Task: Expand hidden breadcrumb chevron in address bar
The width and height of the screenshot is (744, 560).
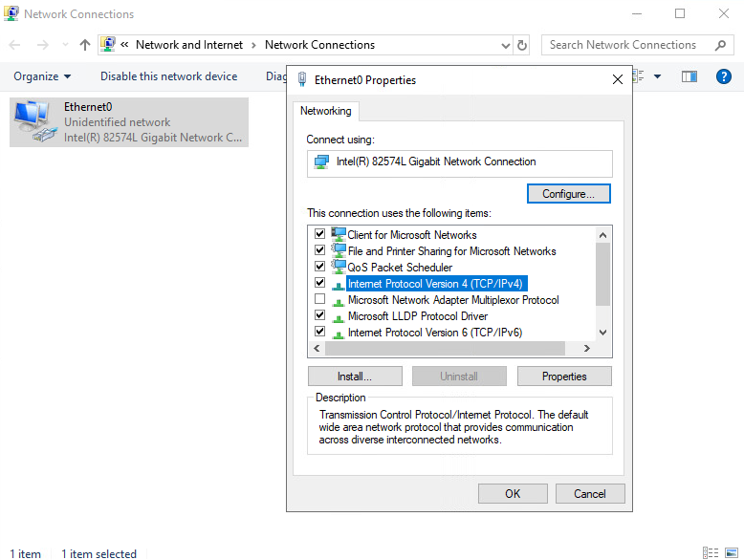Action: click(124, 45)
